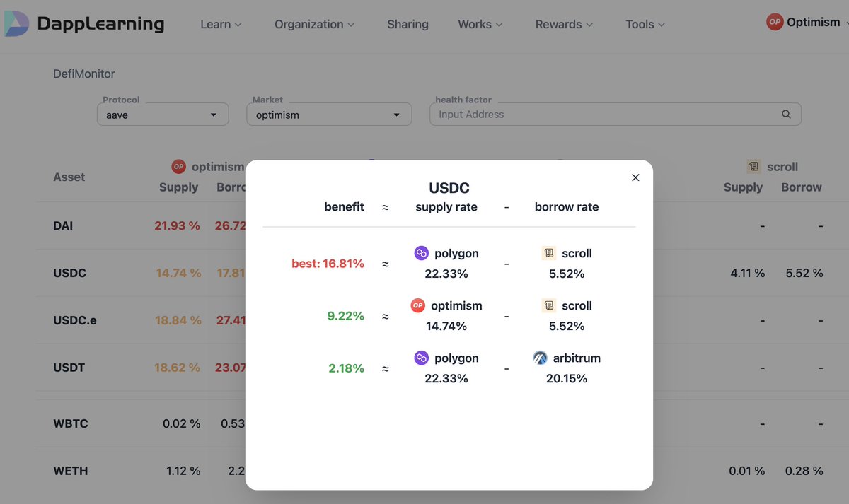This screenshot has height=504, width=849.
Task: Open the Optimism network selector
Action: pos(807,22)
